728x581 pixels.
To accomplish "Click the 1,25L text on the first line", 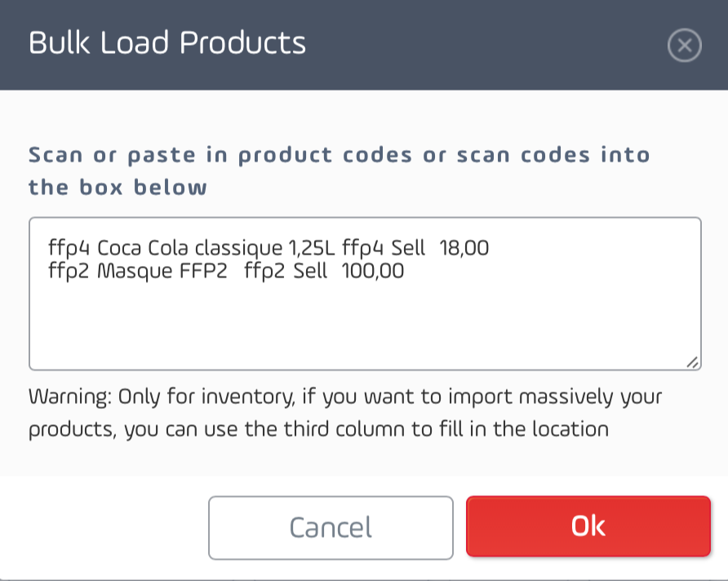I will tap(312, 248).
